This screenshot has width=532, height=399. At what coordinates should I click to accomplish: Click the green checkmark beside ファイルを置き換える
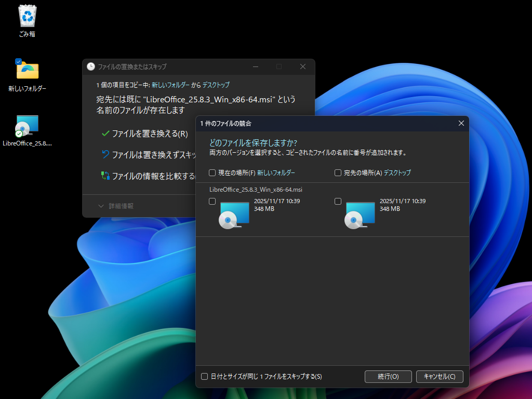[x=105, y=134]
